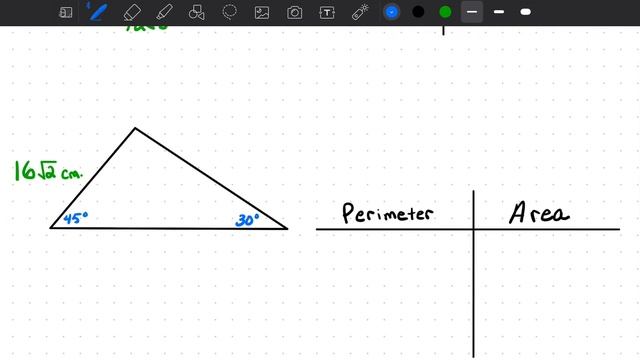Choose the black pen color
The image size is (640, 360).
418,12
